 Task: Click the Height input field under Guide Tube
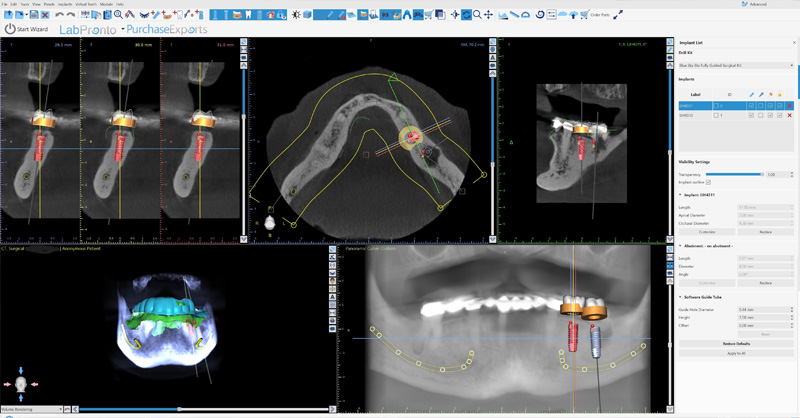(x=763, y=317)
